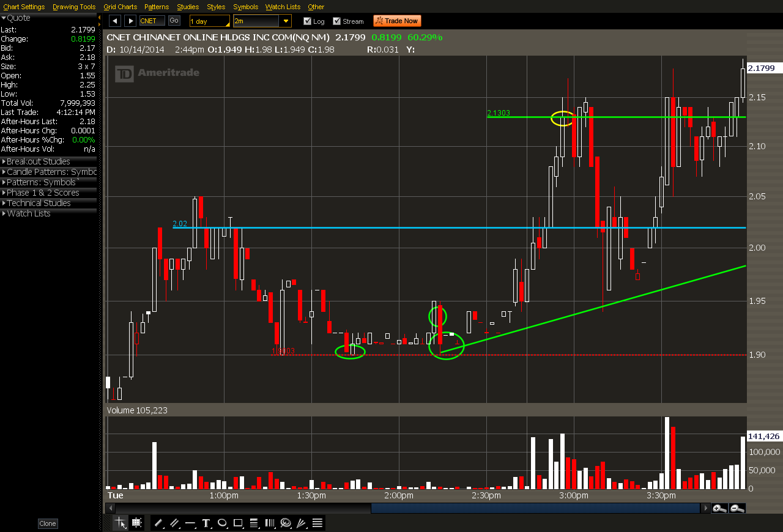Expand Phase 1 & 2 Scores section
783x532 pixels.
point(48,193)
